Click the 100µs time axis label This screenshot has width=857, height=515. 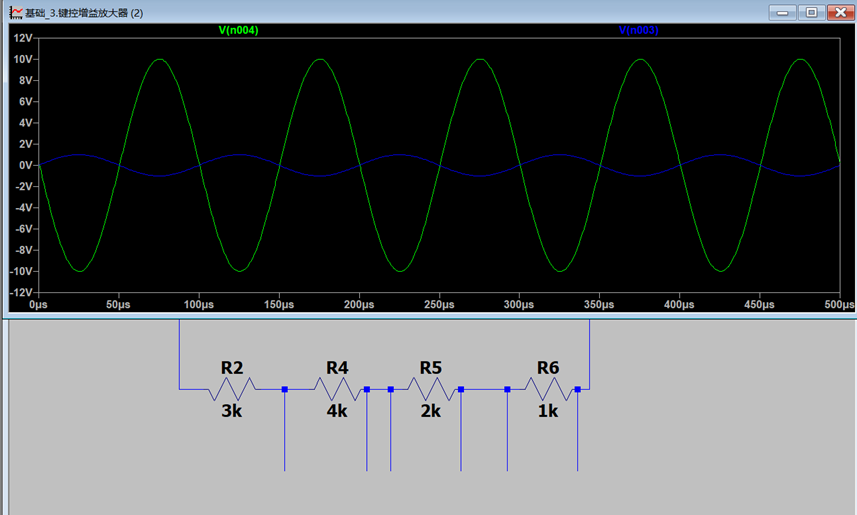(x=198, y=305)
